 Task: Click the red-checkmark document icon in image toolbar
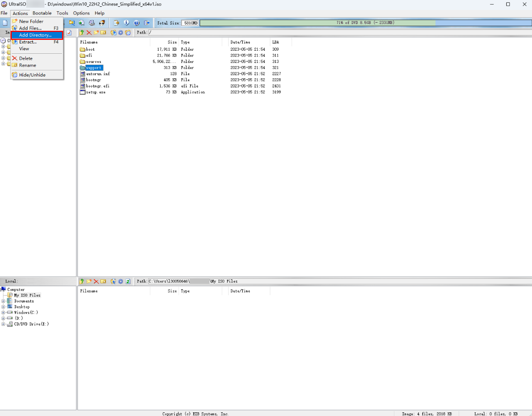69,33
